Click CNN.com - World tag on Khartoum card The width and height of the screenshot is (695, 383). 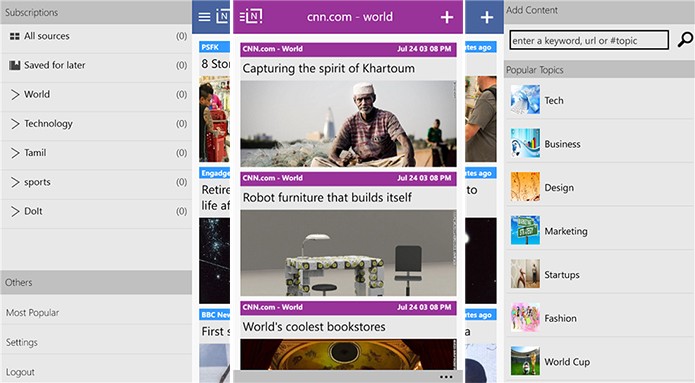pos(273,49)
